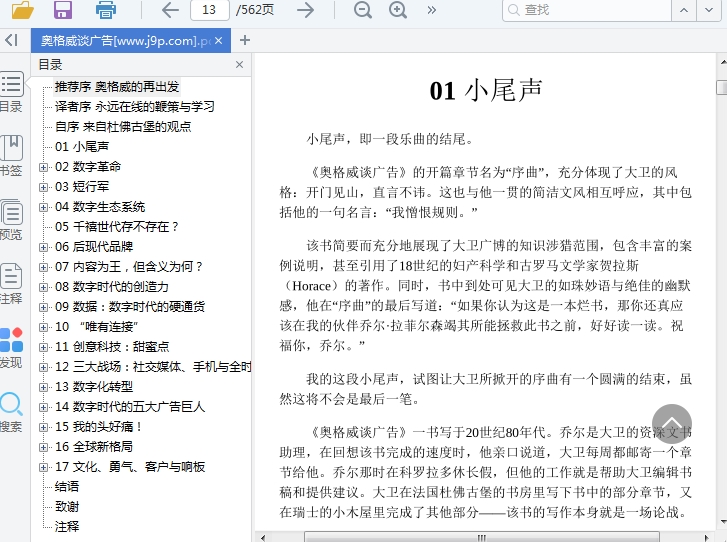The image size is (727, 542).
Task: Open the 致谢 contents entry
Action: click(67, 506)
